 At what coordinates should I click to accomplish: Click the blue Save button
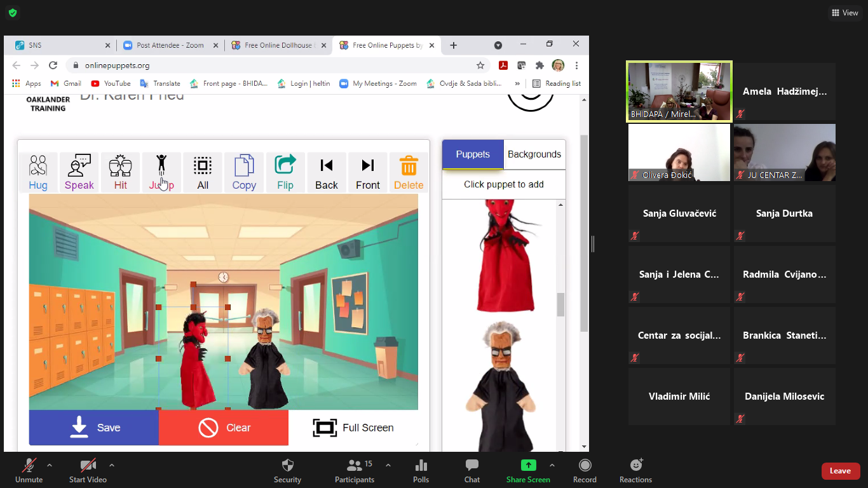[94, 428]
